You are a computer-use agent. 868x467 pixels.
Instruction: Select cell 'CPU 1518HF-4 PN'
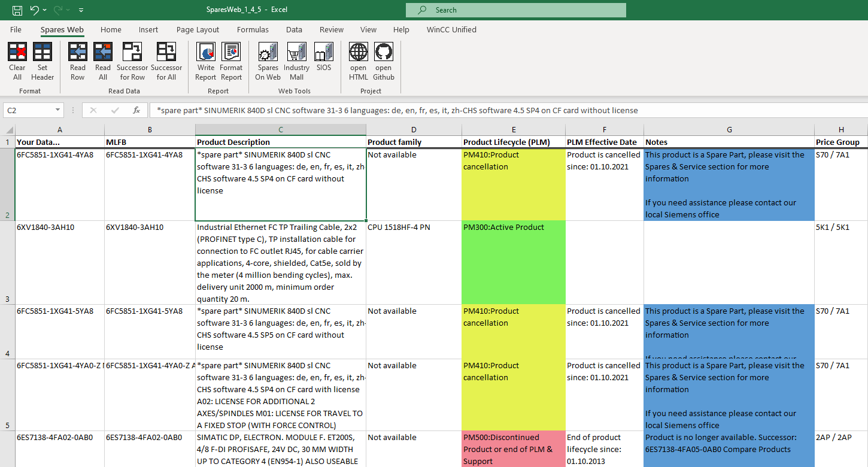click(414, 262)
